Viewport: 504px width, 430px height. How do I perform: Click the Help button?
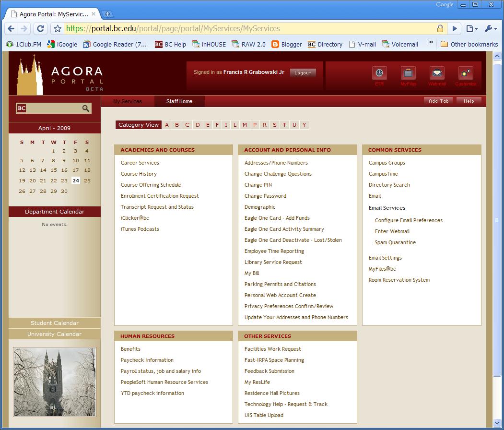[x=469, y=101]
